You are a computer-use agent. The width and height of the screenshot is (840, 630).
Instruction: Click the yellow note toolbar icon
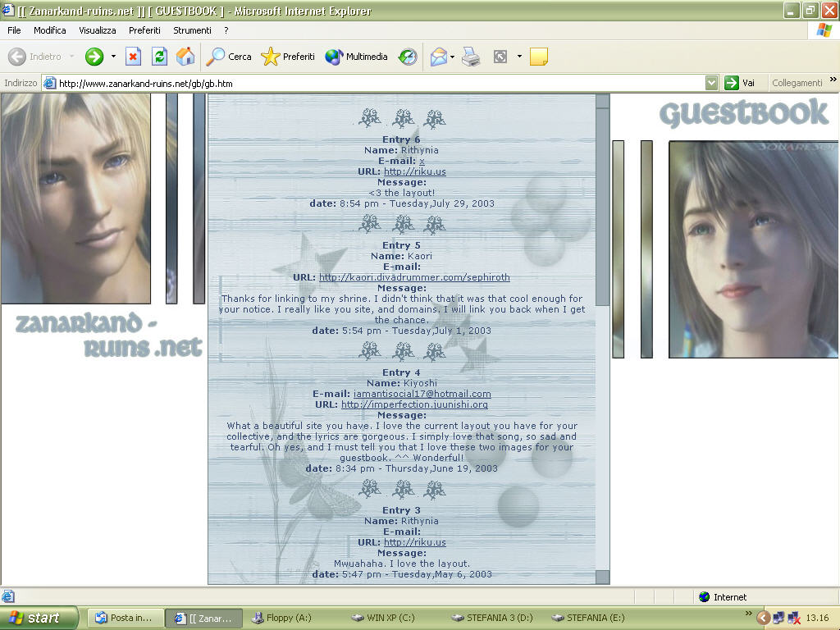pos(538,57)
